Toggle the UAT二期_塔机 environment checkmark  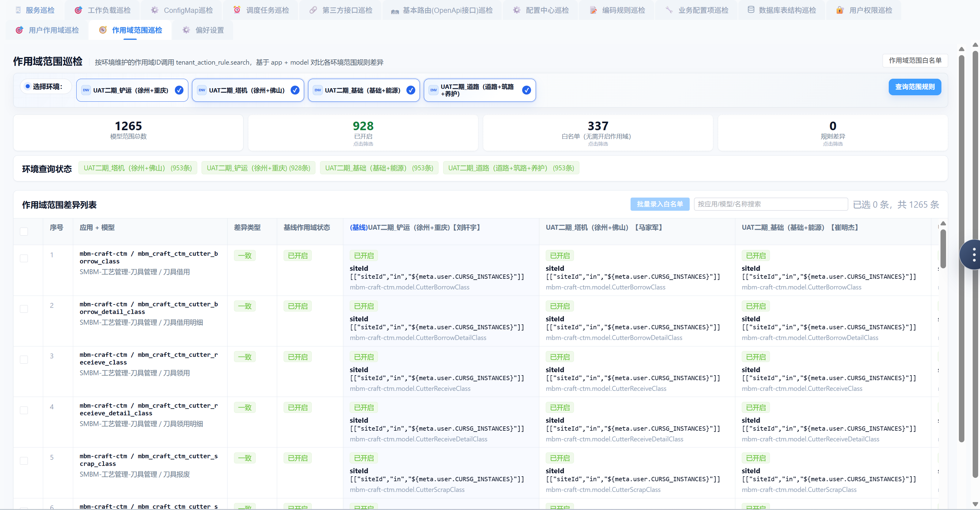(295, 90)
